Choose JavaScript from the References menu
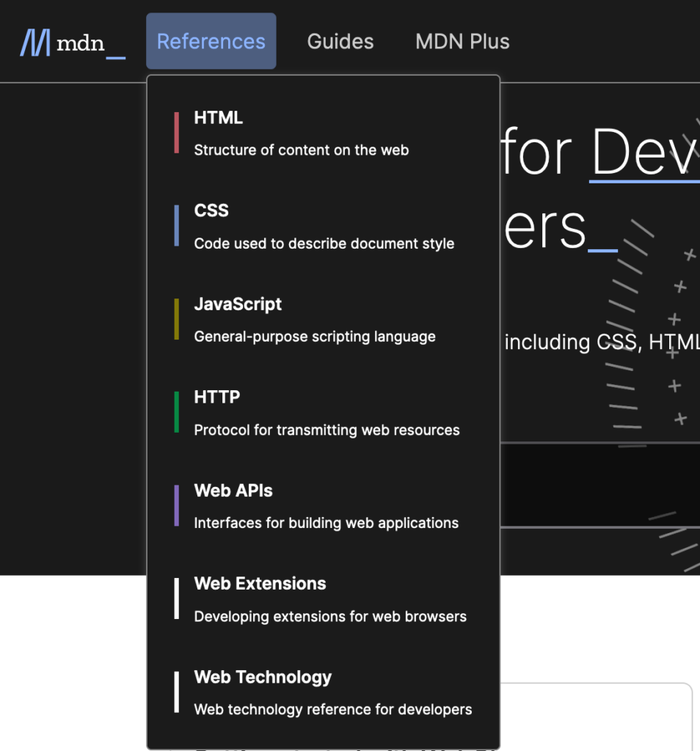Image resolution: width=700 pixels, height=751 pixels. [x=238, y=304]
